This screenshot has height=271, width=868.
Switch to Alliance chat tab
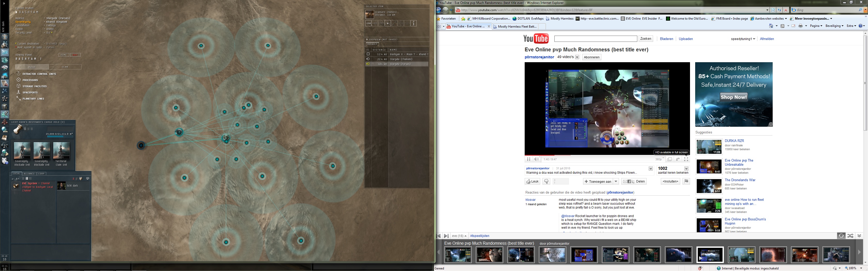29,174
